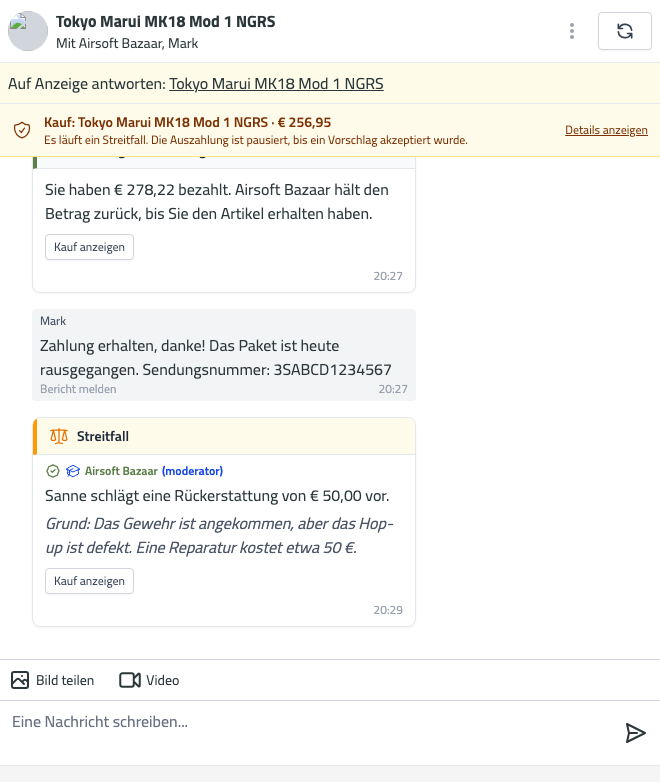This screenshot has width=660, height=782.
Task: Click Details anzeigen link
Action: click(x=606, y=130)
